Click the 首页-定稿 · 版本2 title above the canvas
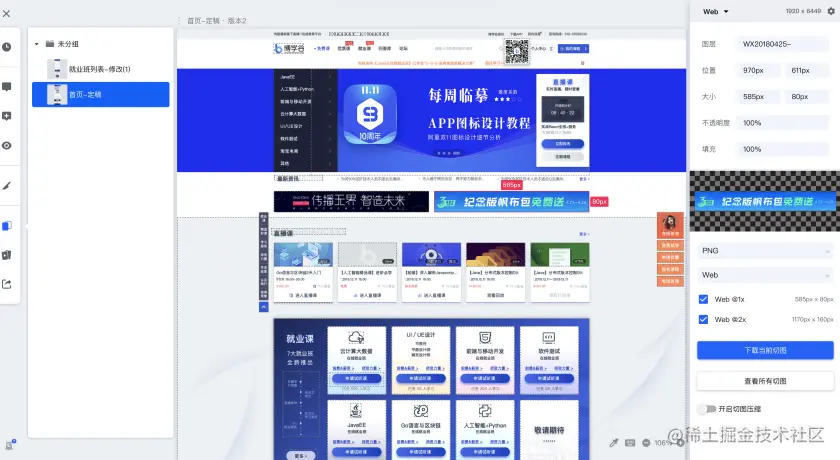The height and width of the screenshot is (460, 840). click(x=216, y=20)
